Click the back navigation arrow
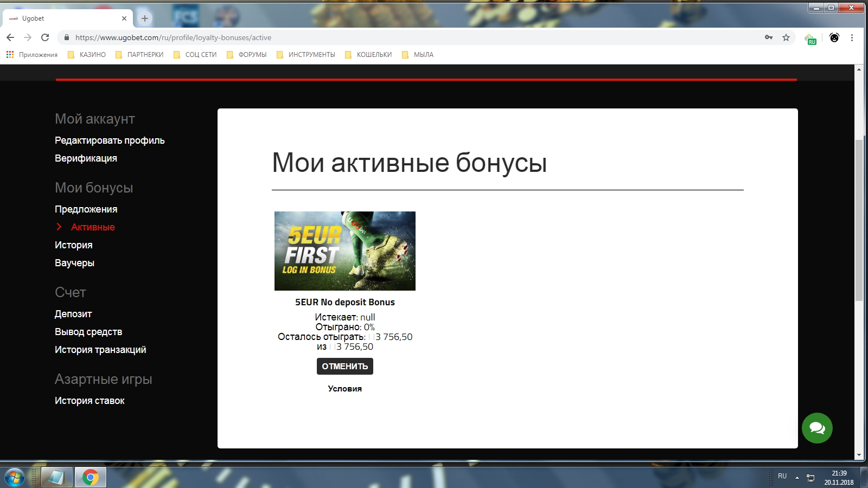The image size is (868, 488). pos(10,37)
